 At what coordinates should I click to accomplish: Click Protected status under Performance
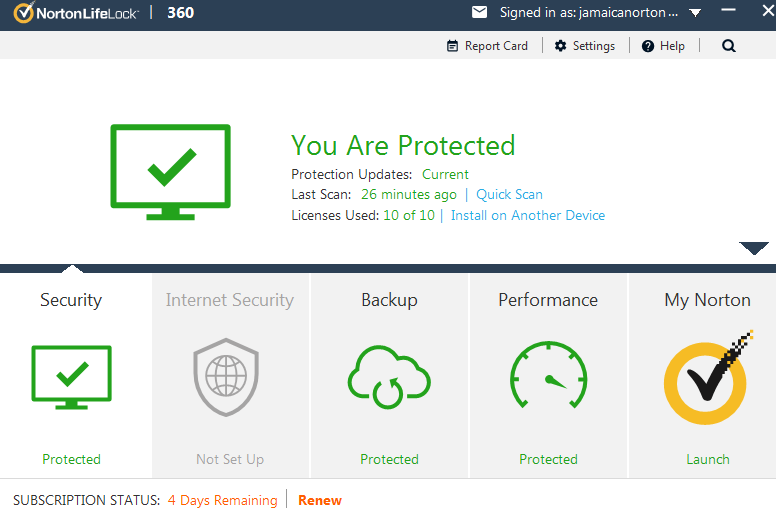click(x=548, y=459)
